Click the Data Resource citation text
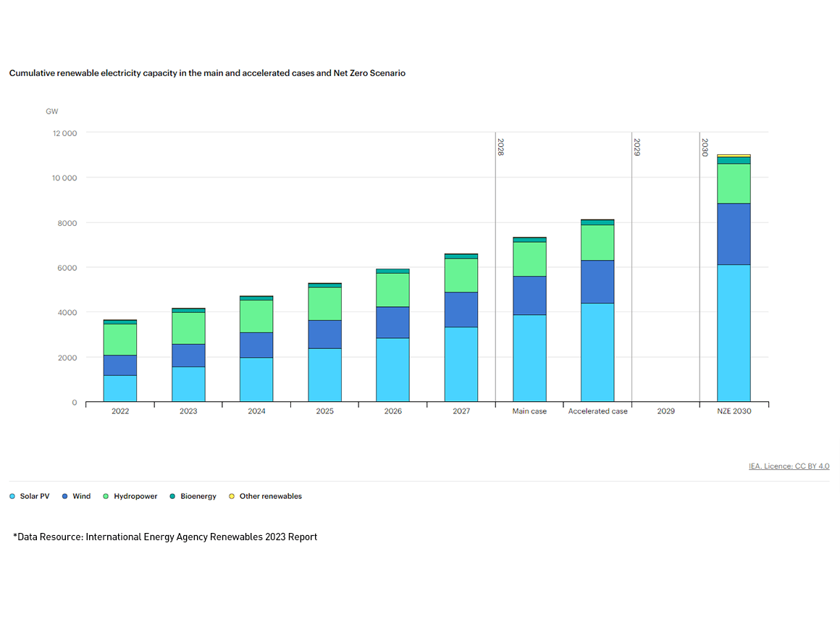This screenshot has height=630, width=840. [164, 537]
